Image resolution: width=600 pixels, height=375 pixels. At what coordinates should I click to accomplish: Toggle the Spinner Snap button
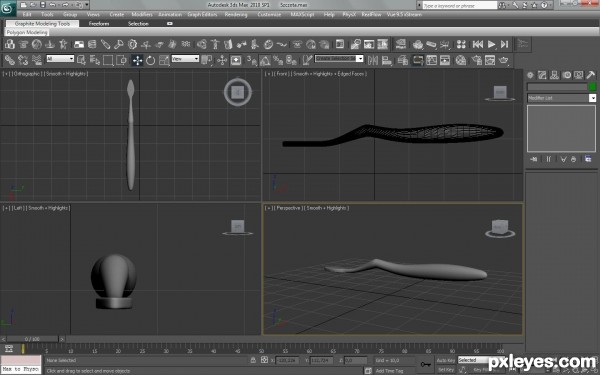pos(292,60)
